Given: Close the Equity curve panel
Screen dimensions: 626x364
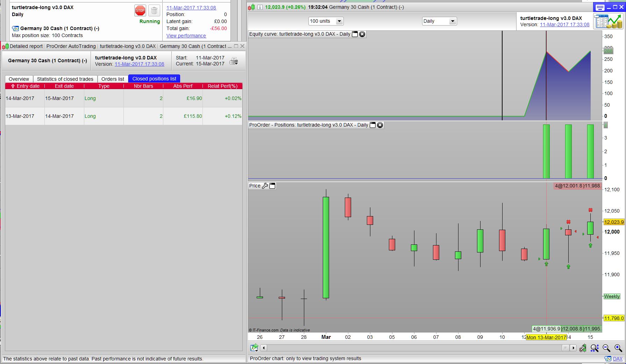Looking at the screenshot, I should [x=362, y=34].
